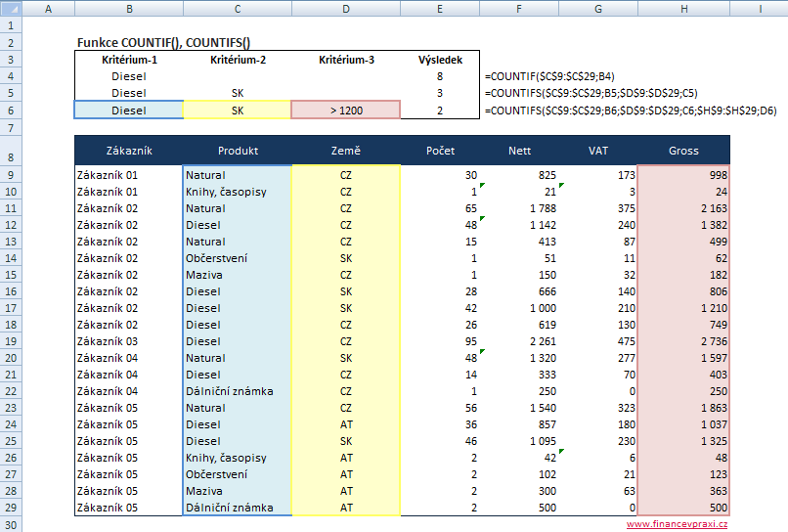Click the Select All corner button
788x532 pixels.
[11, 8]
